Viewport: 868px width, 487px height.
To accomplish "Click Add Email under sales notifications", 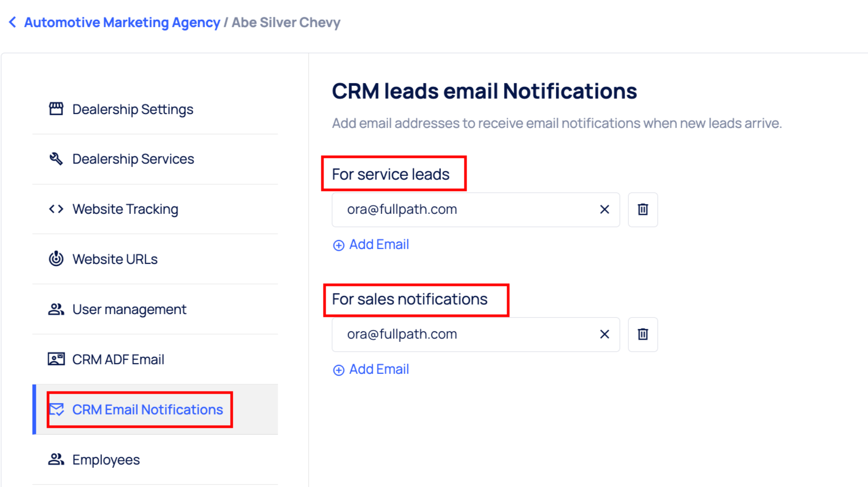I will click(378, 369).
